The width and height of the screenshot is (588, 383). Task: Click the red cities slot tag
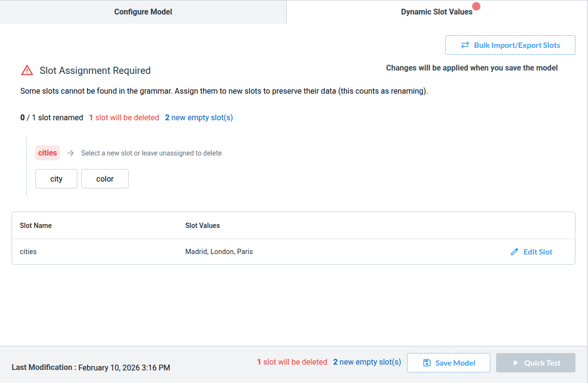point(47,153)
